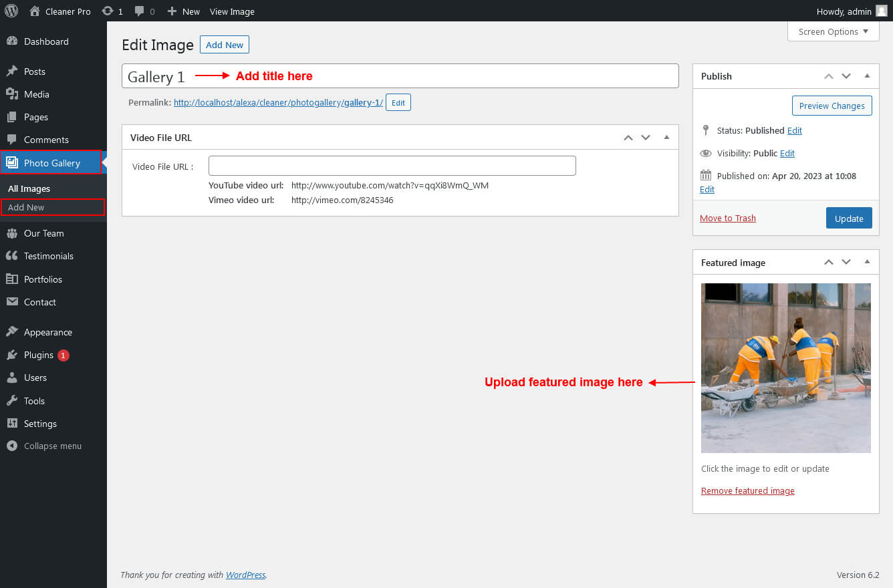The width and height of the screenshot is (893, 588).
Task: Click the Video File URL input field
Action: (x=392, y=166)
